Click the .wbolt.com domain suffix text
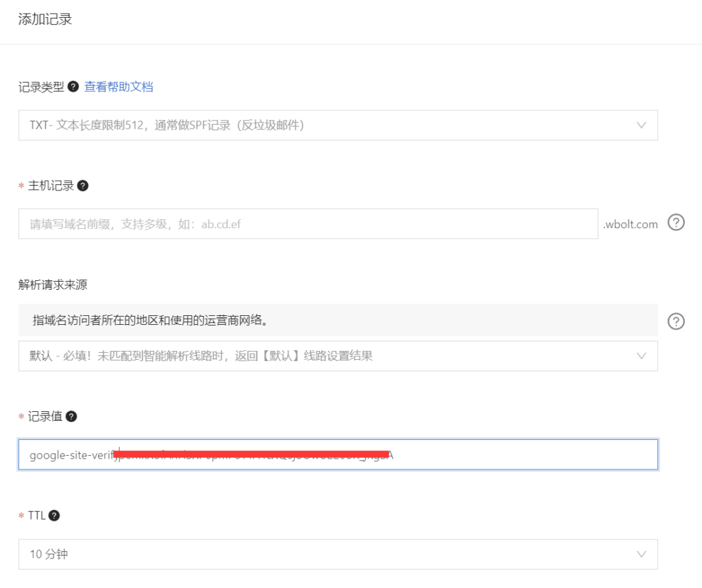The image size is (702, 588). click(x=630, y=224)
